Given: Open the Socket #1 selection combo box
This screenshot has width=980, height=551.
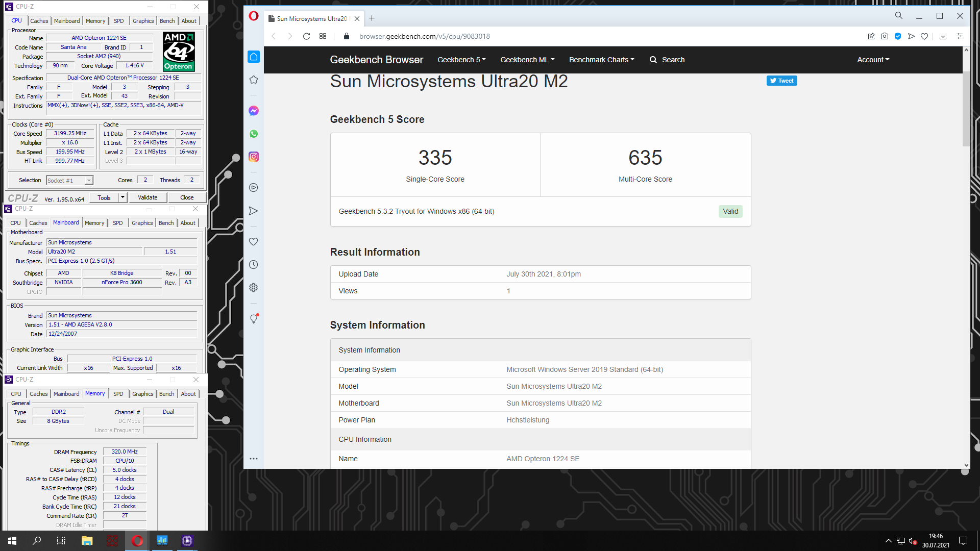Looking at the screenshot, I should point(69,181).
